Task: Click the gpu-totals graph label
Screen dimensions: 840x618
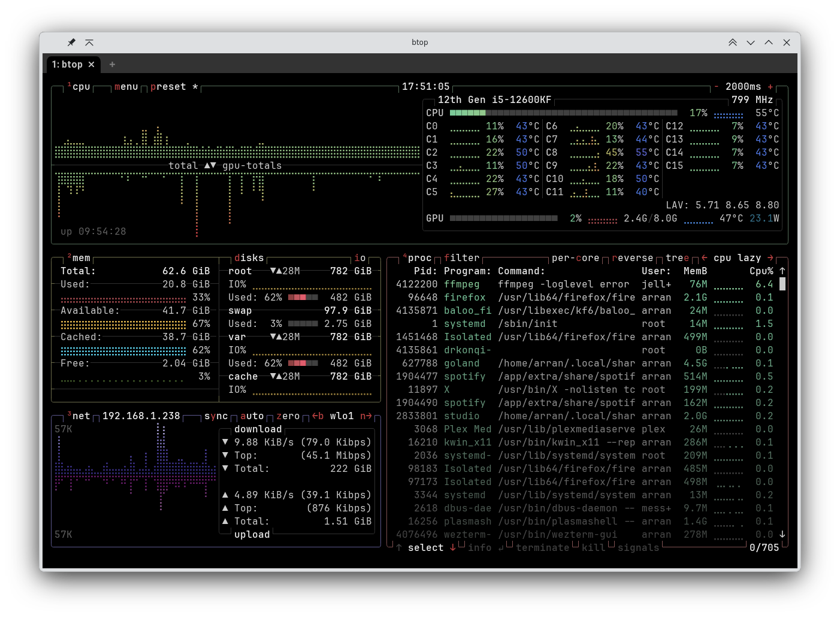Action: (x=252, y=166)
